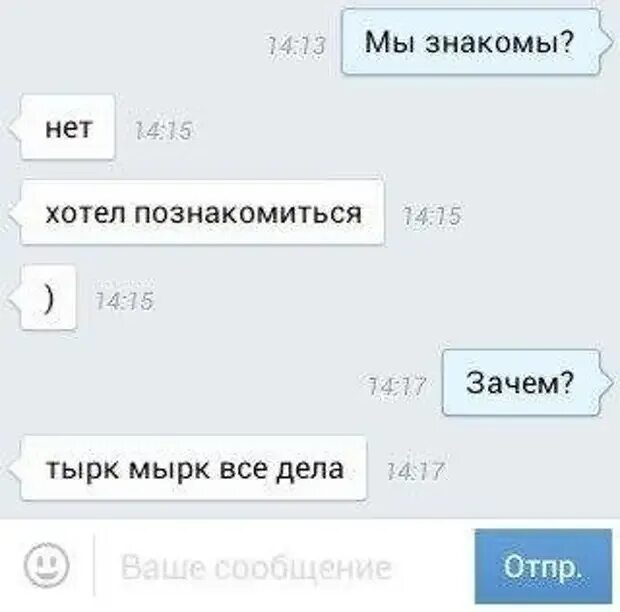Image resolution: width=620 pixels, height=612 pixels.
Task: Select the тырк мырк все дела message
Action: (x=193, y=468)
